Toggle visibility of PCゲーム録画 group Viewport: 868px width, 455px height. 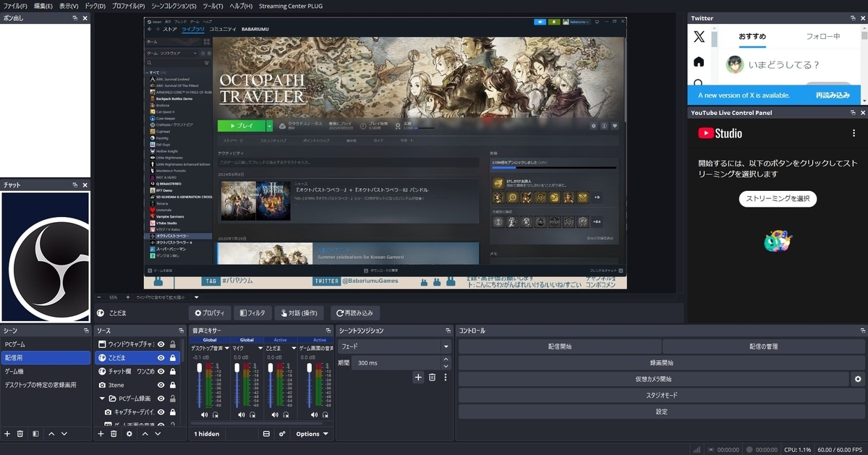click(x=161, y=399)
